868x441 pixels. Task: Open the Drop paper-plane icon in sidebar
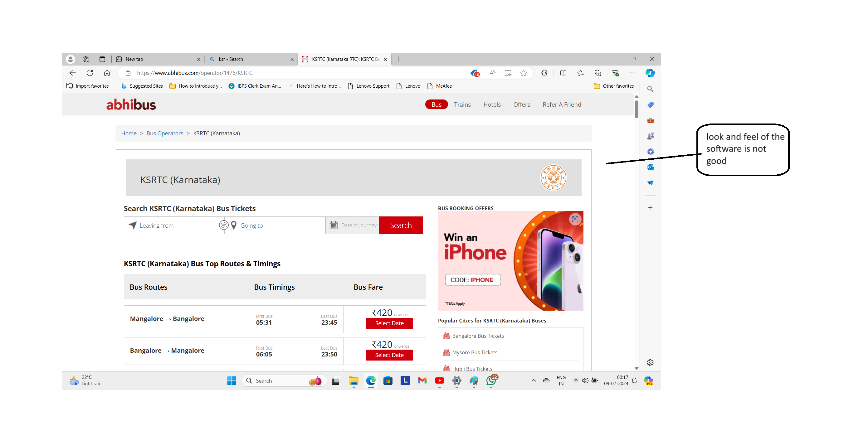650,182
